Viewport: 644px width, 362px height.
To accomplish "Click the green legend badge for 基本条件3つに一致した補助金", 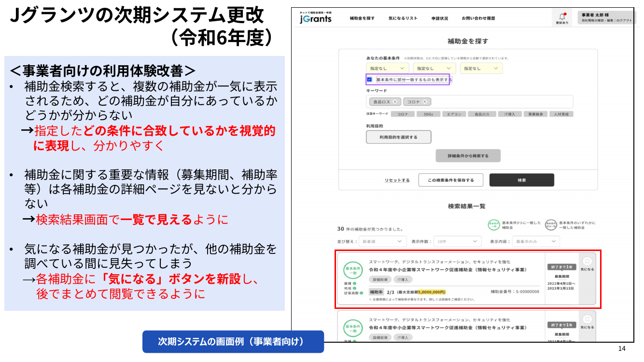I will click(x=493, y=225).
